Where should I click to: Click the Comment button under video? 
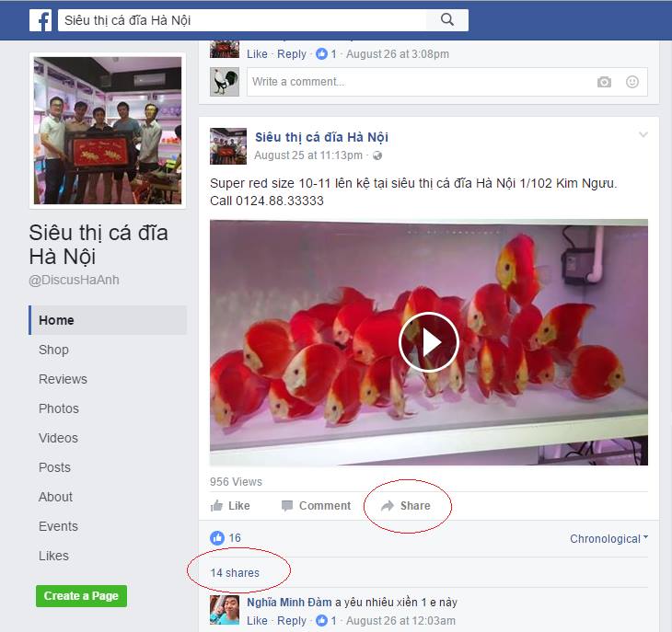(x=317, y=506)
